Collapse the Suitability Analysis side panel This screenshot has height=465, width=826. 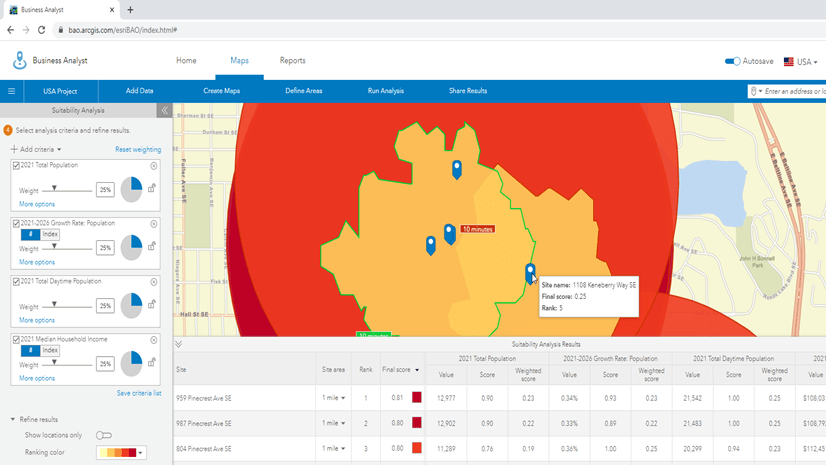pyautogui.click(x=164, y=110)
